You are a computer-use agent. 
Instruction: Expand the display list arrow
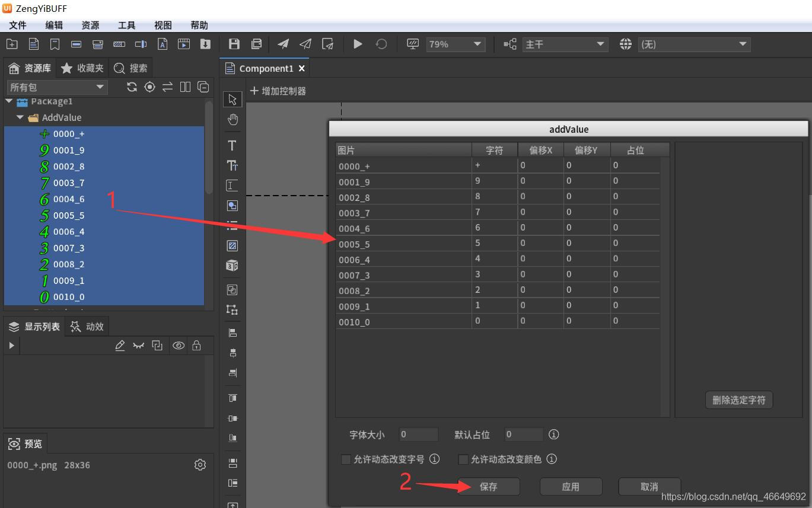(x=11, y=346)
